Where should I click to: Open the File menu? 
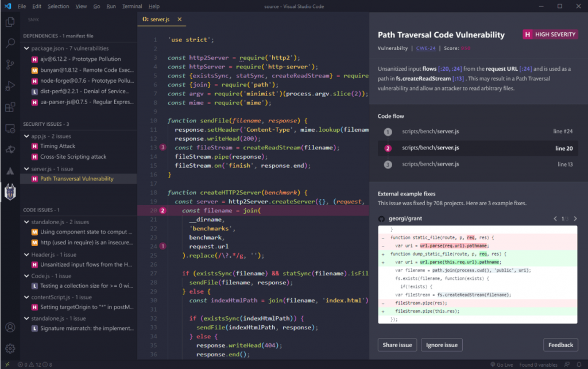click(22, 6)
